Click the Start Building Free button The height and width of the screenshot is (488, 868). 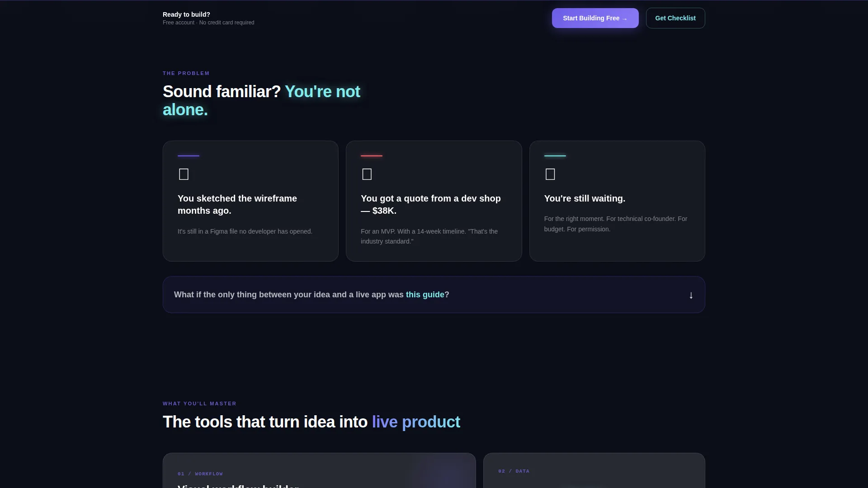[x=595, y=18]
